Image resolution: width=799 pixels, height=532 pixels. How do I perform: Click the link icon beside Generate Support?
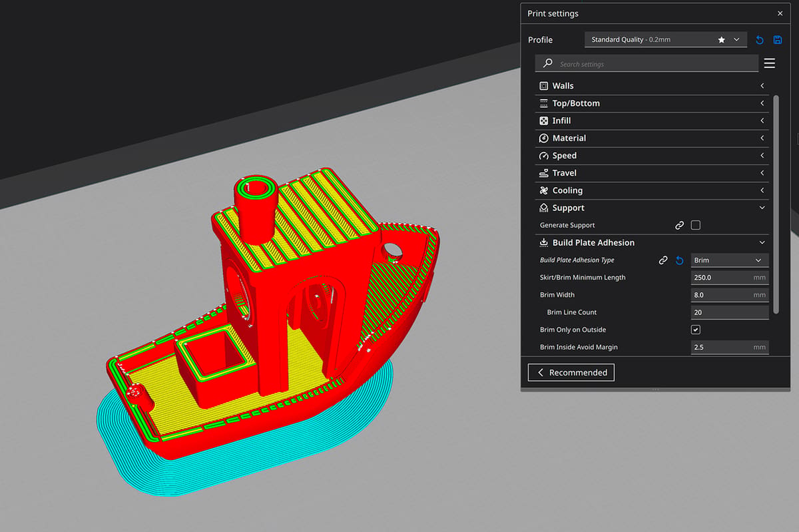coord(679,226)
